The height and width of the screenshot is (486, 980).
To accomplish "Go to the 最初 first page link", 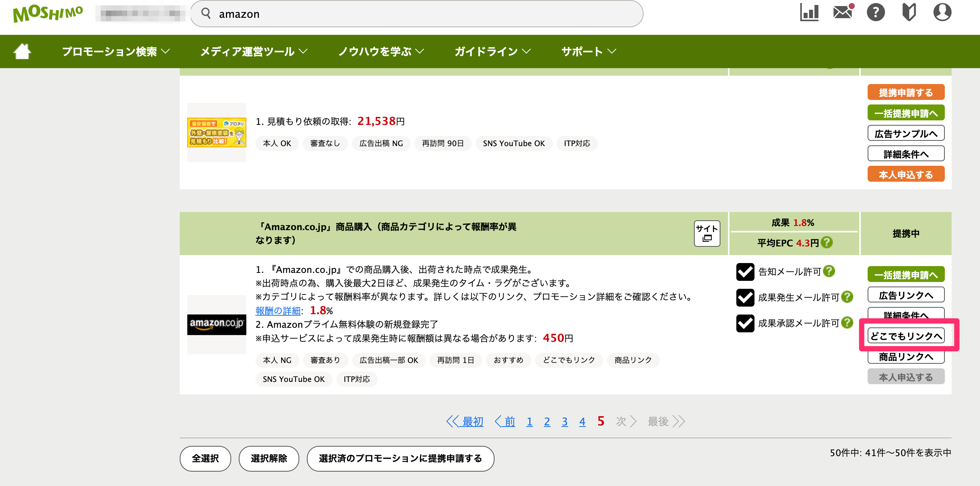I will click(x=465, y=422).
